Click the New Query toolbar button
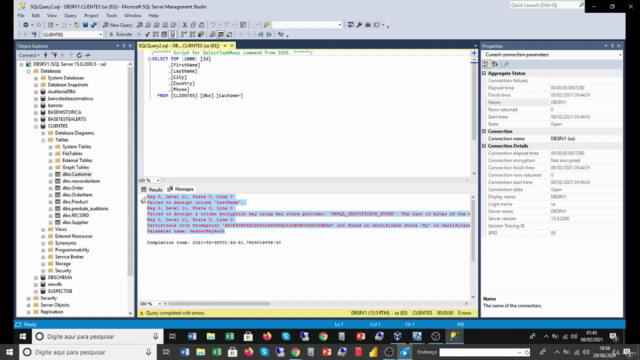 click(118, 25)
